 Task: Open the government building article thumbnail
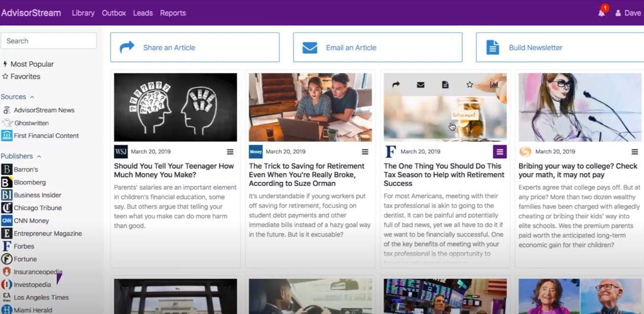click(175, 296)
